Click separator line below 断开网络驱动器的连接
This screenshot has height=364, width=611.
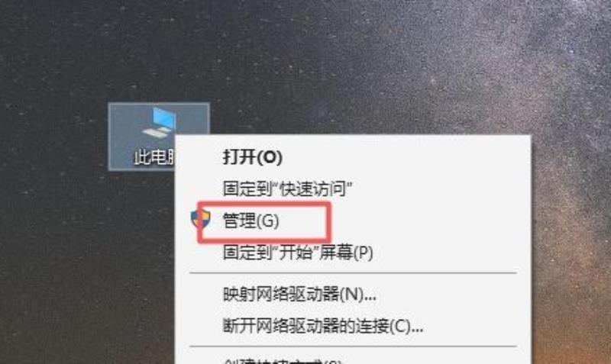pyautogui.click(x=353, y=346)
